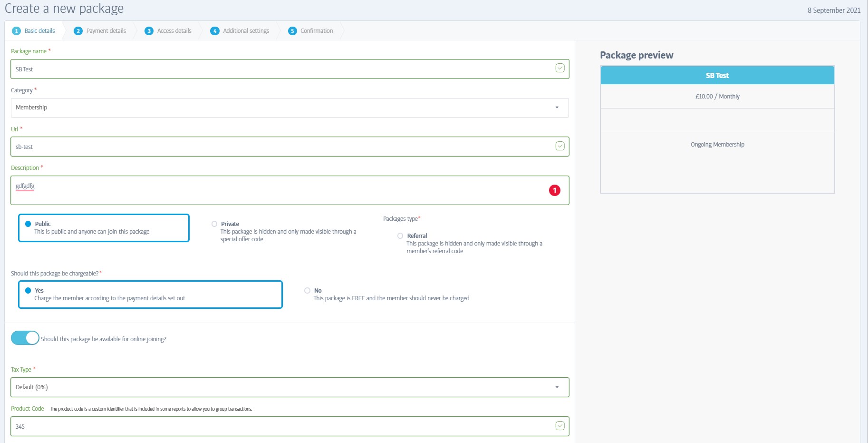Click the step 4 number icon

click(215, 31)
